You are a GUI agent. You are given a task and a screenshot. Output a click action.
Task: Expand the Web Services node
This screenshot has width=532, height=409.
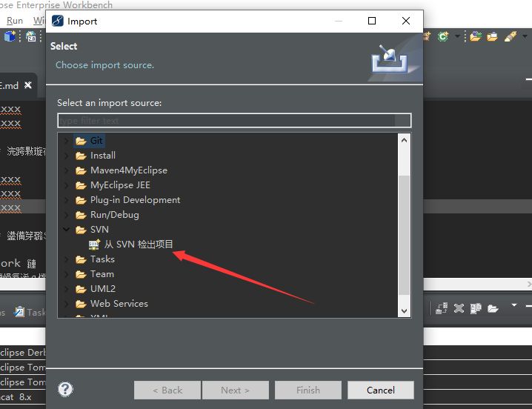pos(67,304)
